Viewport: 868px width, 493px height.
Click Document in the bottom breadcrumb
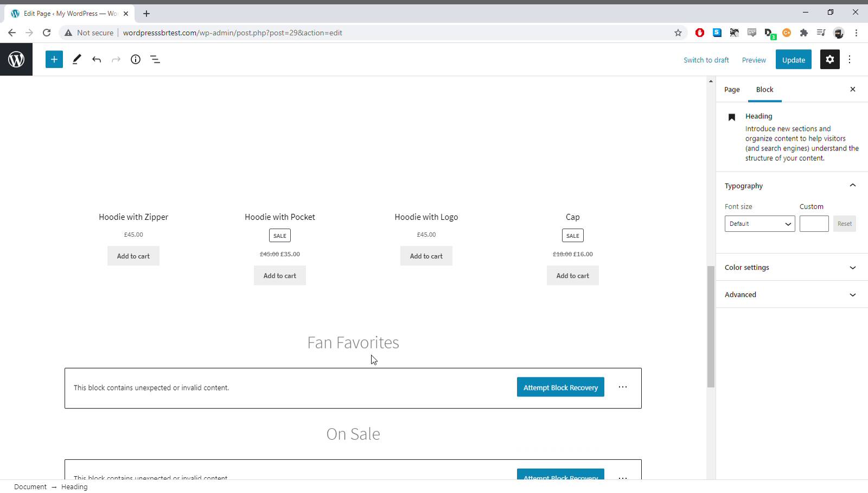point(30,487)
